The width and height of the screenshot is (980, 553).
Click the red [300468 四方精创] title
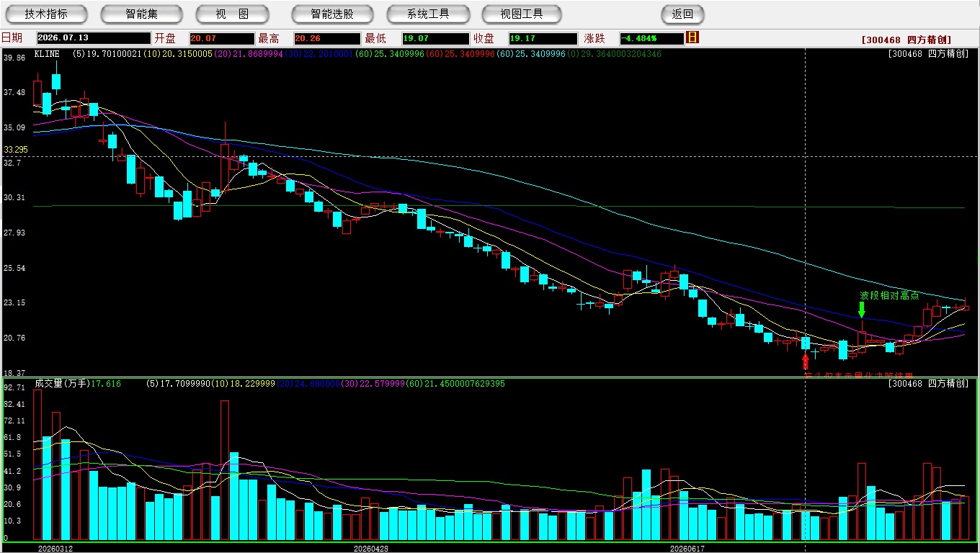[906, 40]
